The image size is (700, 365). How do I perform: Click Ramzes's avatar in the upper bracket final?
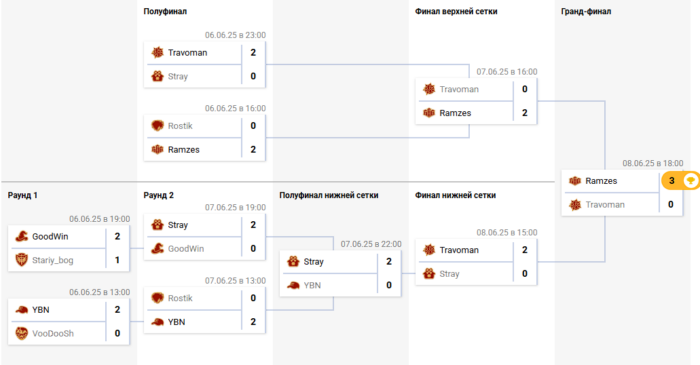[429, 113]
